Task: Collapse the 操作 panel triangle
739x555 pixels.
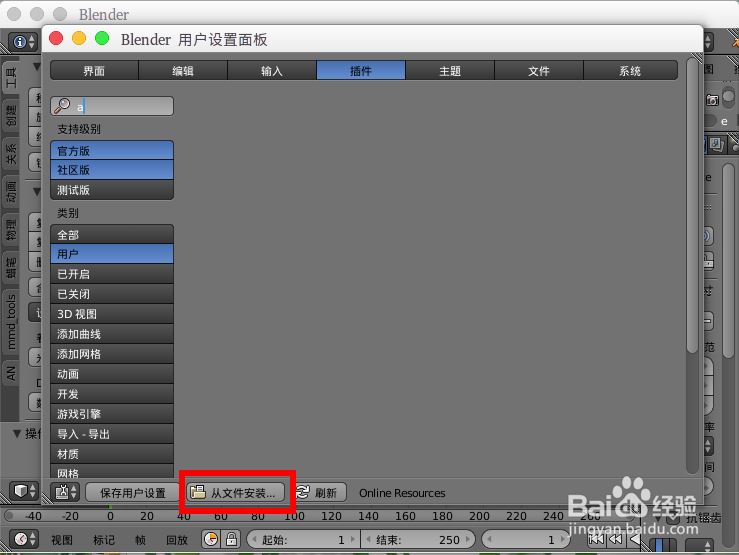Action: [x=17, y=433]
